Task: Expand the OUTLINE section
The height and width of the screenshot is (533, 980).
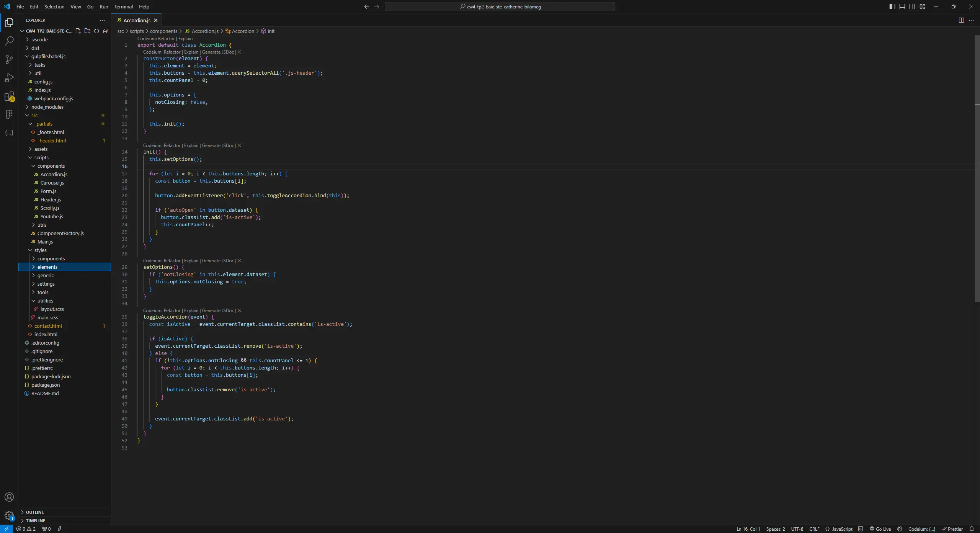Action: tap(36, 512)
